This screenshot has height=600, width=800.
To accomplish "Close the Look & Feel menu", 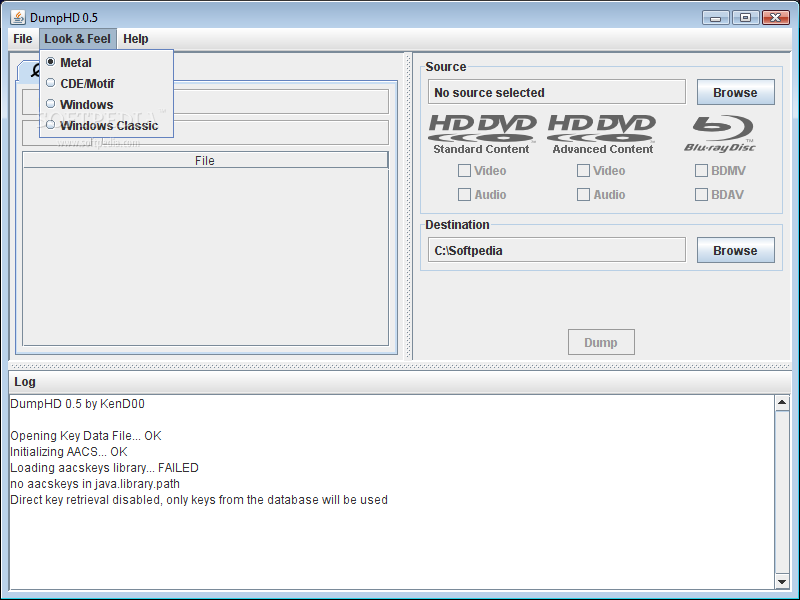I will pyautogui.click(x=78, y=39).
